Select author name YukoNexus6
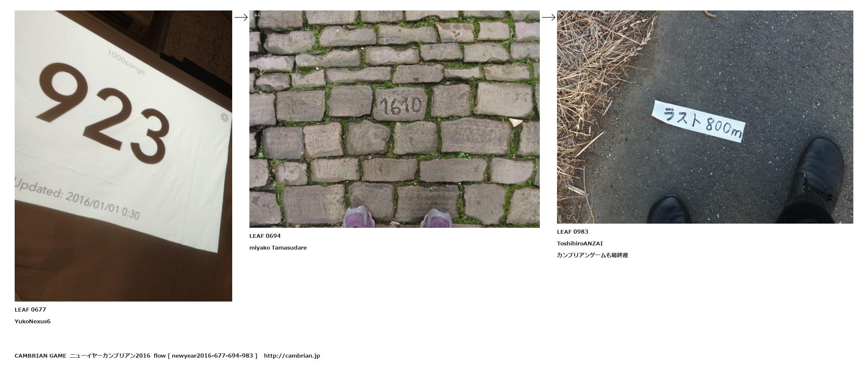 (x=33, y=321)
